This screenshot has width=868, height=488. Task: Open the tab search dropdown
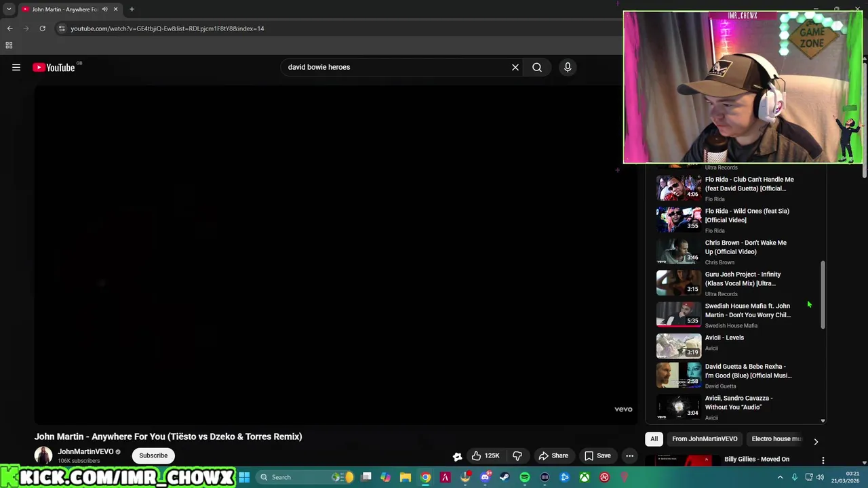[x=9, y=9]
